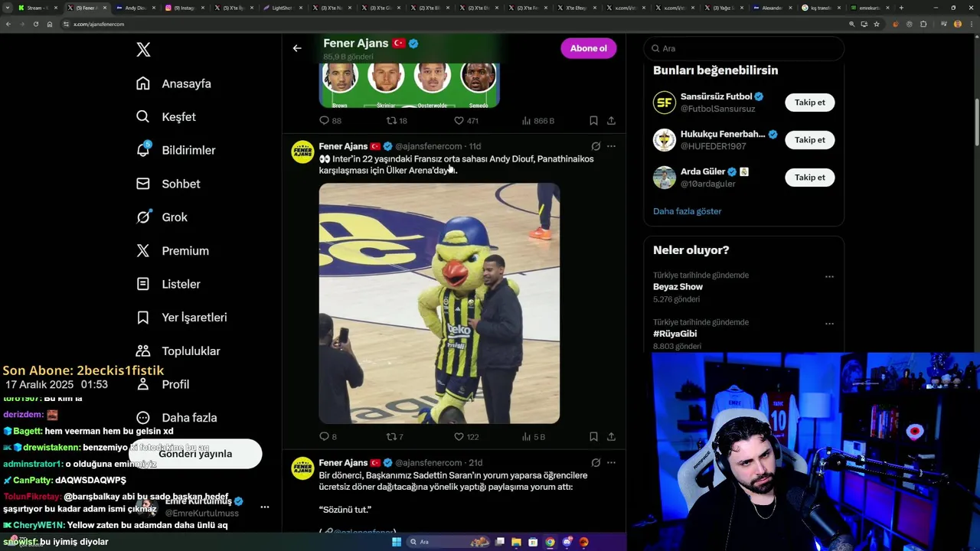Viewport: 980px width, 551px height.
Task: Follow Sansürsüz Futbol with Takip et
Action: [x=809, y=103]
